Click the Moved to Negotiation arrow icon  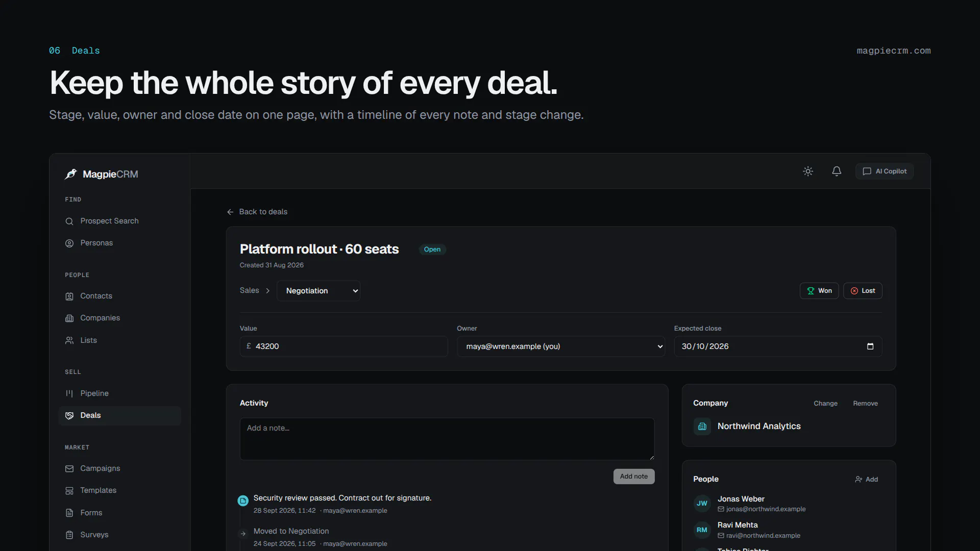pyautogui.click(x=243, y=534)
